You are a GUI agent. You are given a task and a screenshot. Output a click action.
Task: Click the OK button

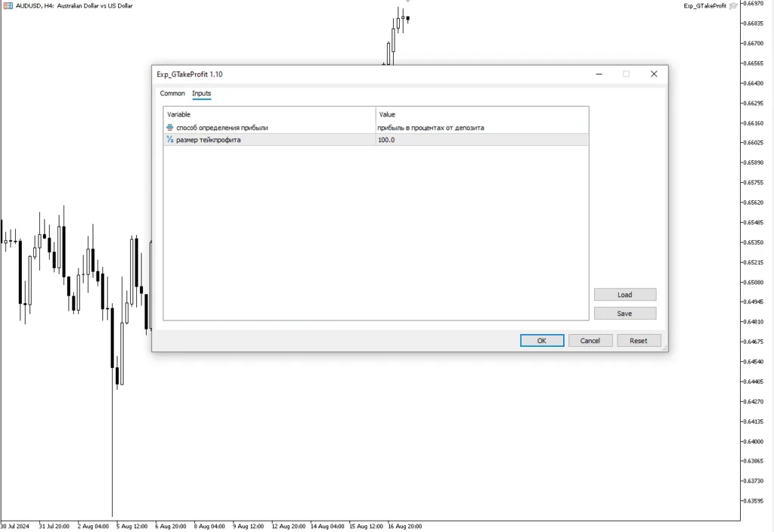click(541, 341)
